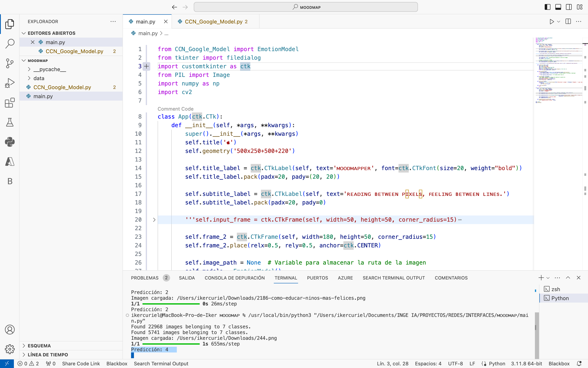Toggle primary sidebar visibility

[x=547, y=7]
